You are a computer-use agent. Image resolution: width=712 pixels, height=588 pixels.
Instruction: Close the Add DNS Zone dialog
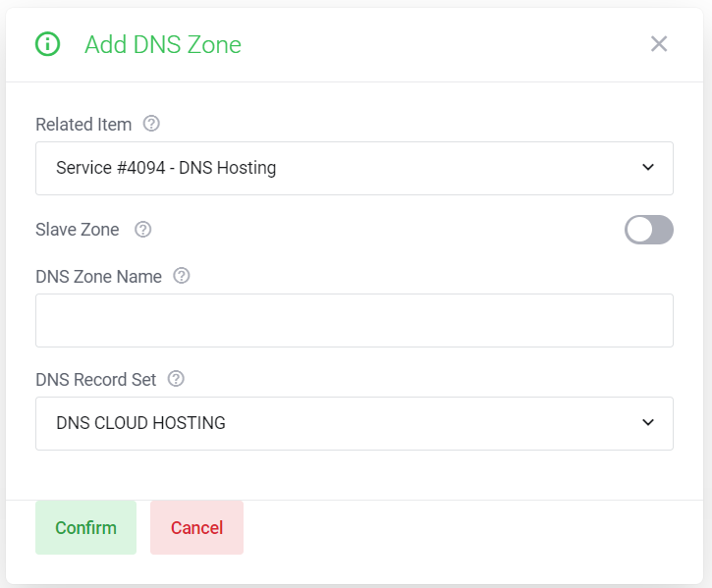(x=659, y=44)
